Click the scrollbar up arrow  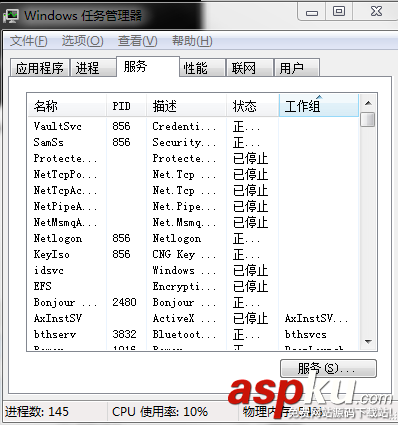click(x=368, y=103)
